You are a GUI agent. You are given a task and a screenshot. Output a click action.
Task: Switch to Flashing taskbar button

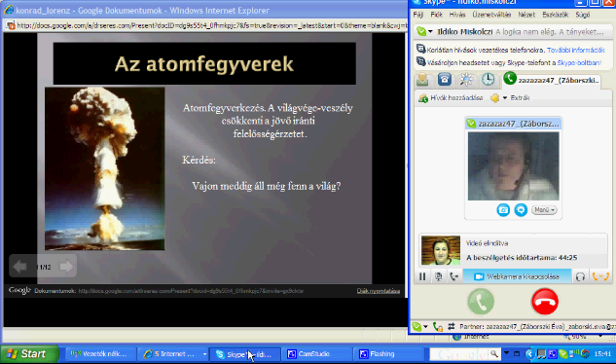[389, 354]
